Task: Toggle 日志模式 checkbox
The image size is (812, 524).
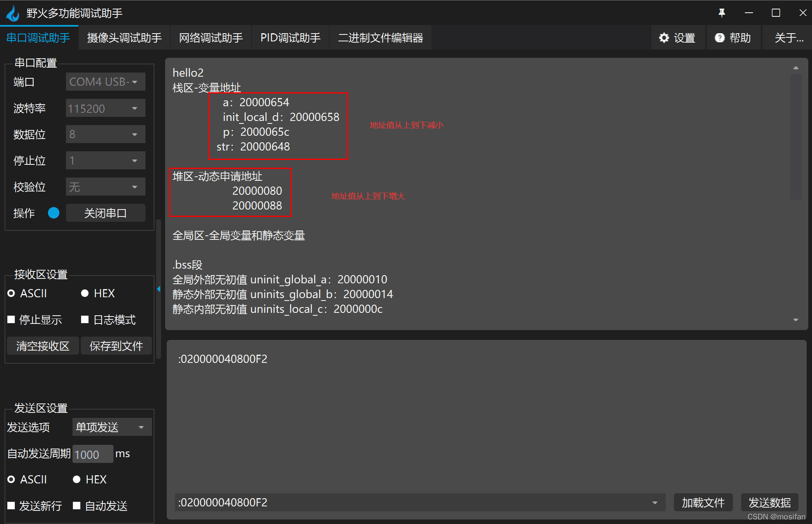Action: 108,319
